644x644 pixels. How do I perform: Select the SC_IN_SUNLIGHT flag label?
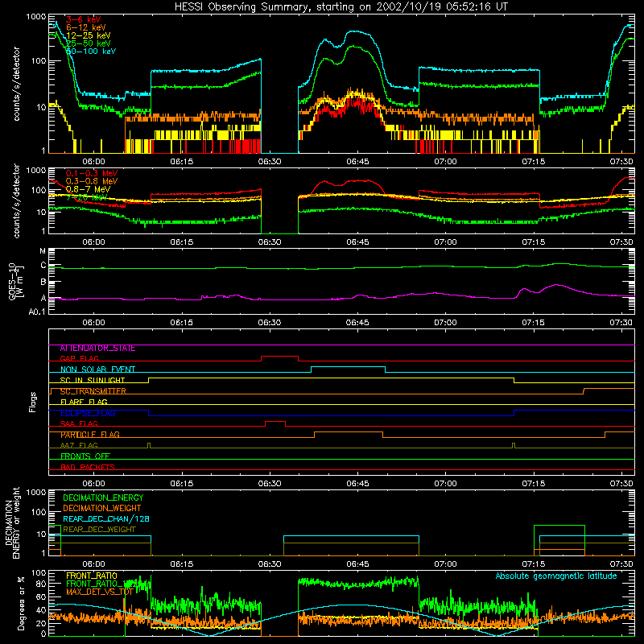click(93, 380)
